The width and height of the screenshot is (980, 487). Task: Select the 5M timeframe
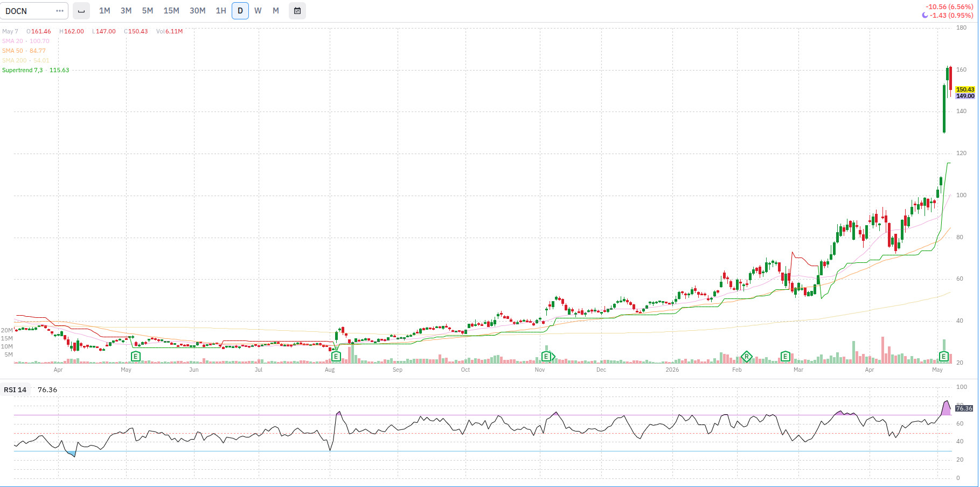point(148,11)
